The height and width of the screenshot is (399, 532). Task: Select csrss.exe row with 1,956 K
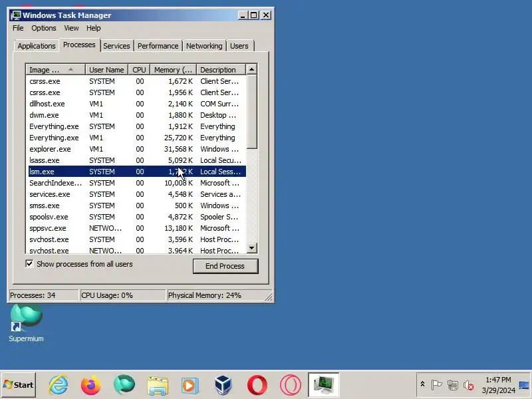136,92
